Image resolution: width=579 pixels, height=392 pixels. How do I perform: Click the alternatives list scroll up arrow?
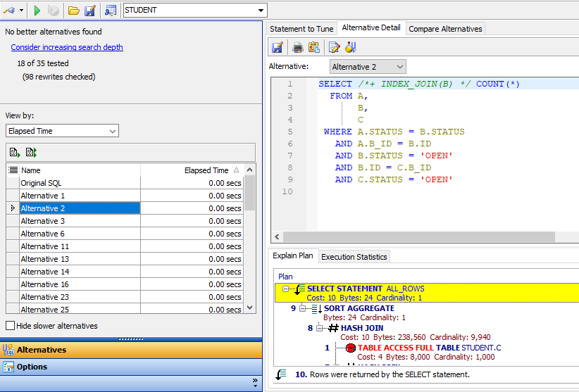pyautogui.click(x=249, y=170)
